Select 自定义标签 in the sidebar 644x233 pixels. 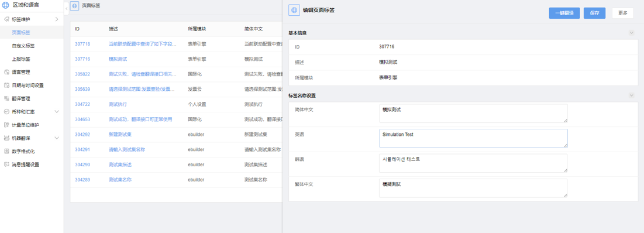23,46
